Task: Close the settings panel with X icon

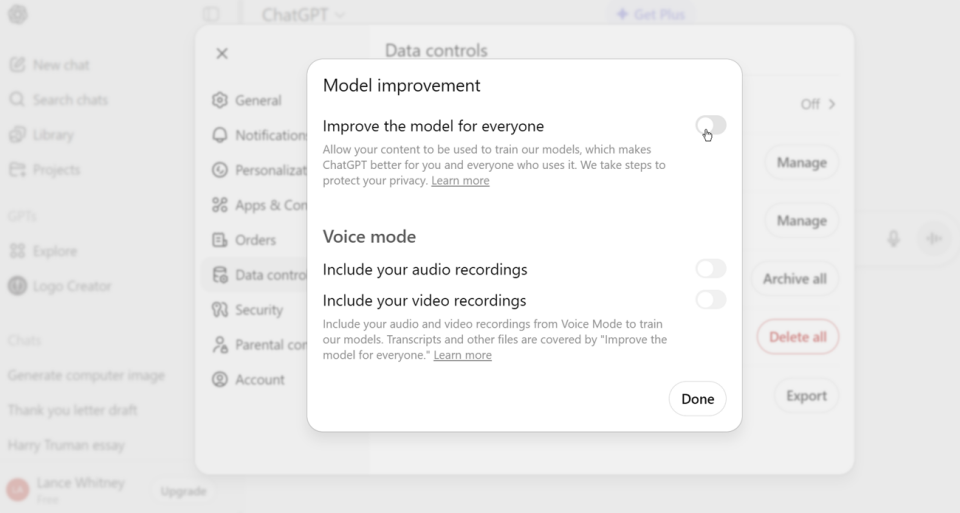Action: click(x=222, y=54)
